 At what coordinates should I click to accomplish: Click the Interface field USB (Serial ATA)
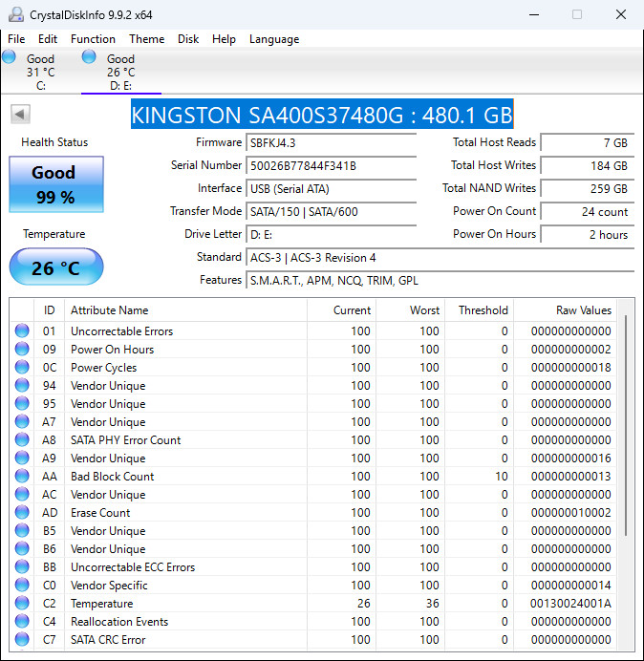331,188
